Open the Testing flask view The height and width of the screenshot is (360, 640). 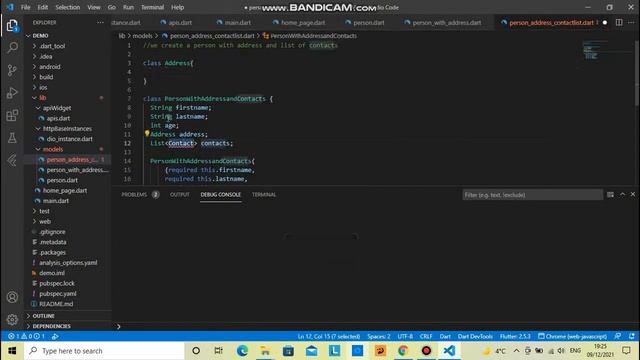pyautogui.click(x=12, y=138)
